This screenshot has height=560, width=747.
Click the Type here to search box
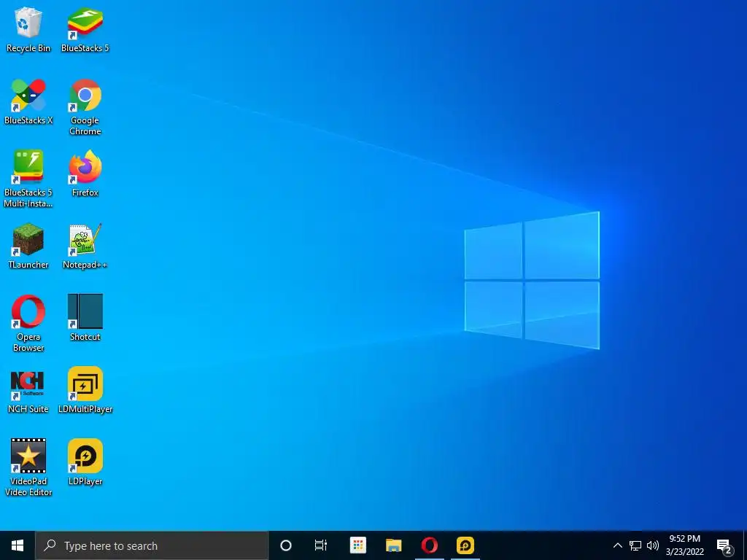tap(152, 545)
